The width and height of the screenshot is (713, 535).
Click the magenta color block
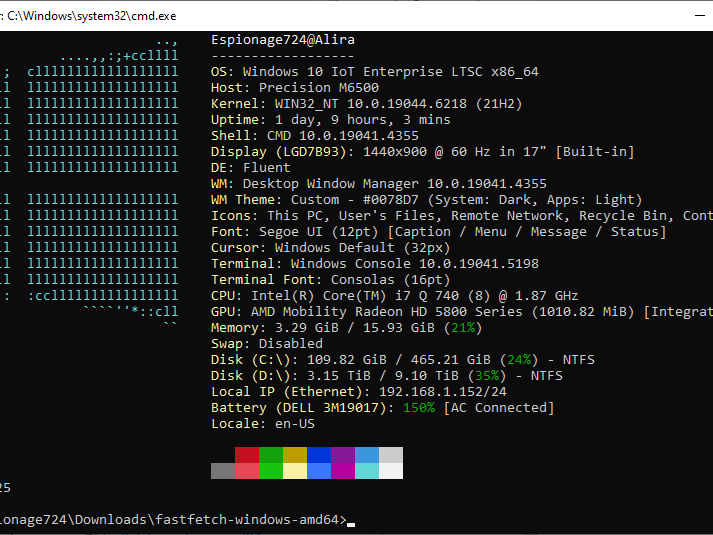343,471
